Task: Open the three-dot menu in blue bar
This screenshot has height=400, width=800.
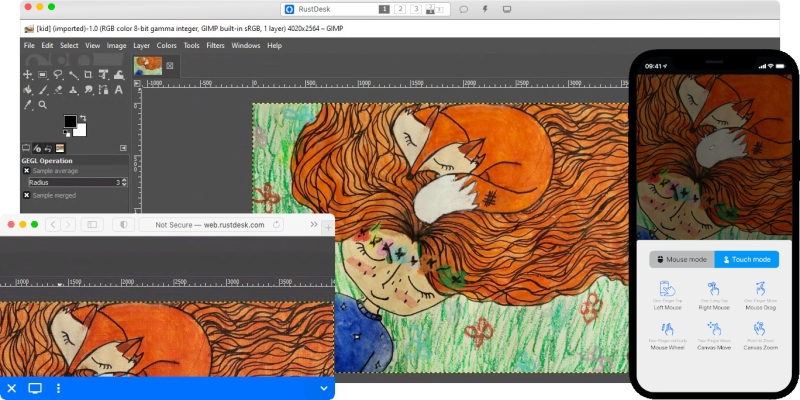Action: pyautogui.click(x=58, y=388)
